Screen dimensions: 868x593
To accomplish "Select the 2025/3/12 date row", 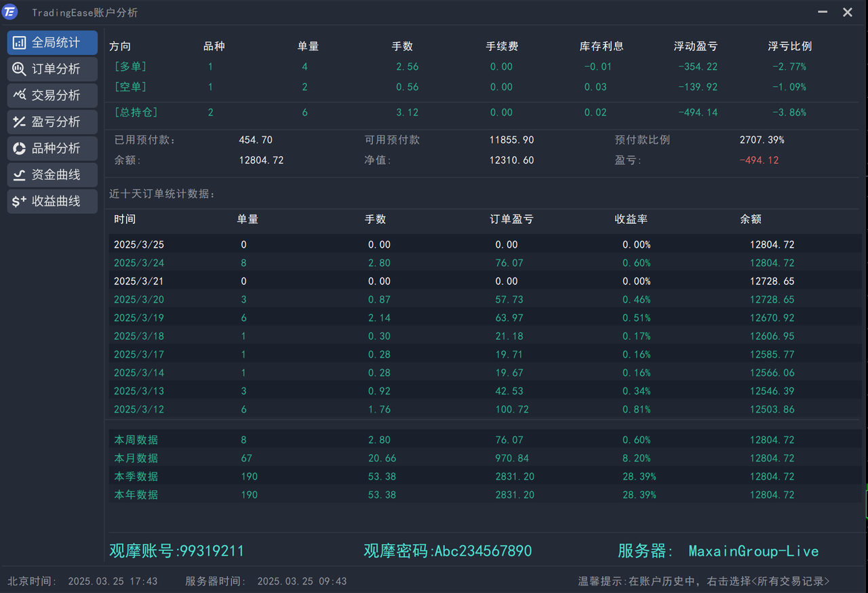I will coord(139,409).
